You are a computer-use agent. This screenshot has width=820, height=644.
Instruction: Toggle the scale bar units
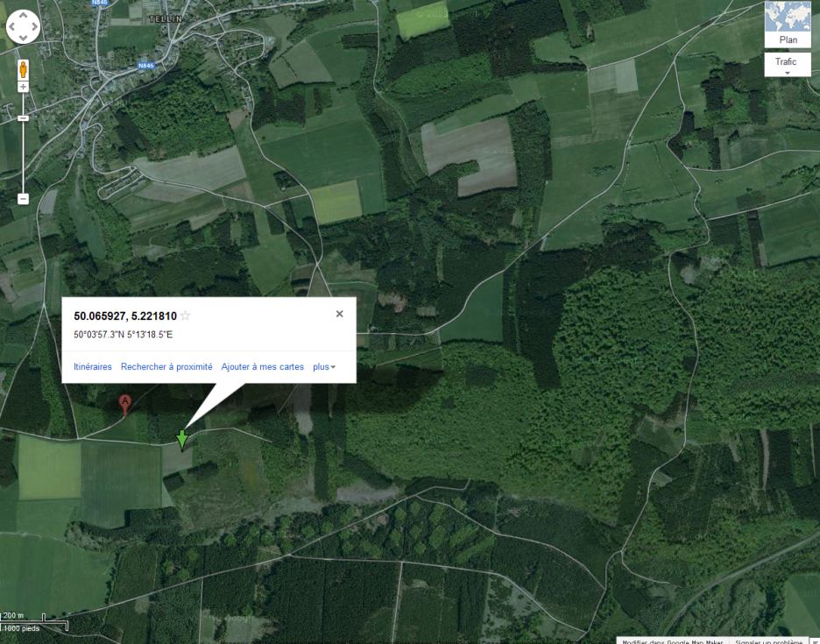[34, 621]
